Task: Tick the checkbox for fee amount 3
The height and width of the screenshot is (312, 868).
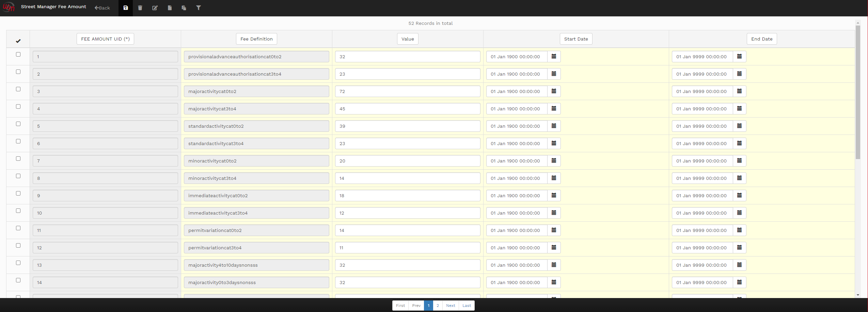Action: tap(18, 89)
